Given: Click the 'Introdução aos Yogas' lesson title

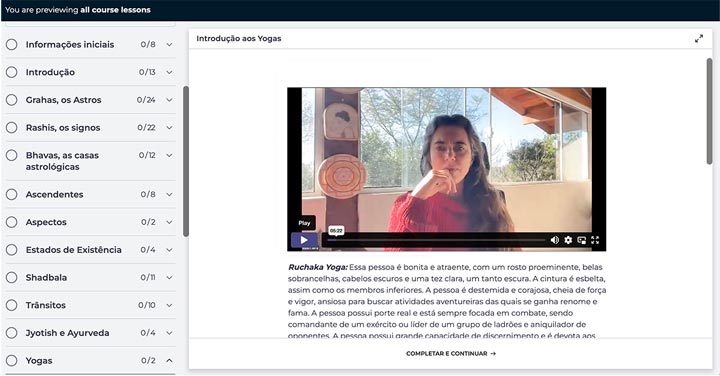Looking at the screenshot, I should click(239, 39).
